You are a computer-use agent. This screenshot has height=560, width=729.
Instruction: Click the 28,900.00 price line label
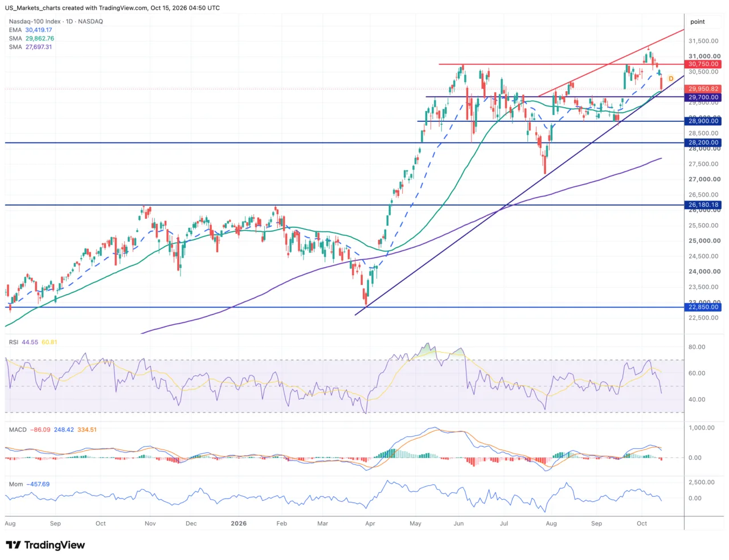(x=703, y=121)
